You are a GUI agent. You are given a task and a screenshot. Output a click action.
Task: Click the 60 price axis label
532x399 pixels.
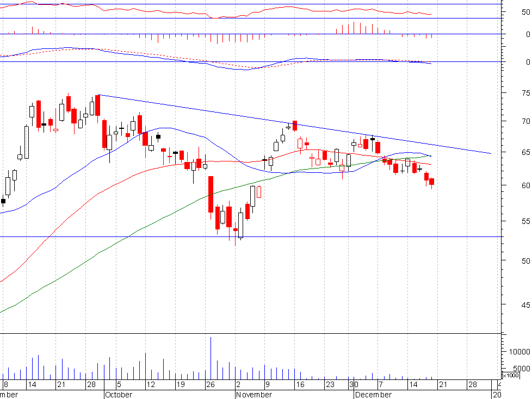point(525,185)
